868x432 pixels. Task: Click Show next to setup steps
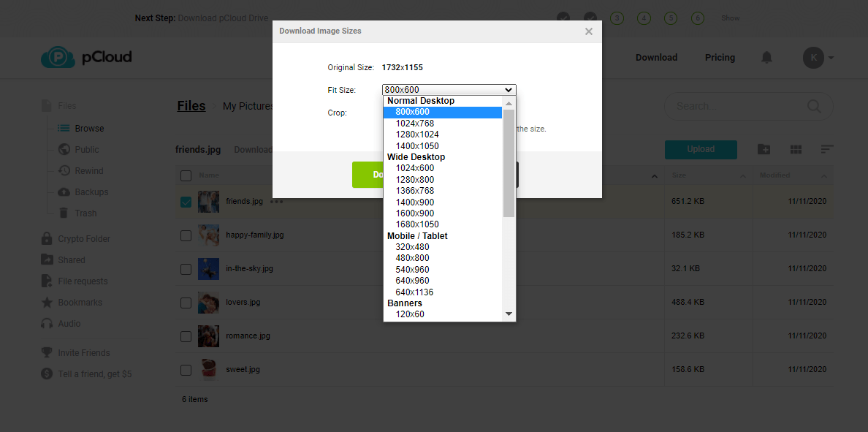coord(730,18)
